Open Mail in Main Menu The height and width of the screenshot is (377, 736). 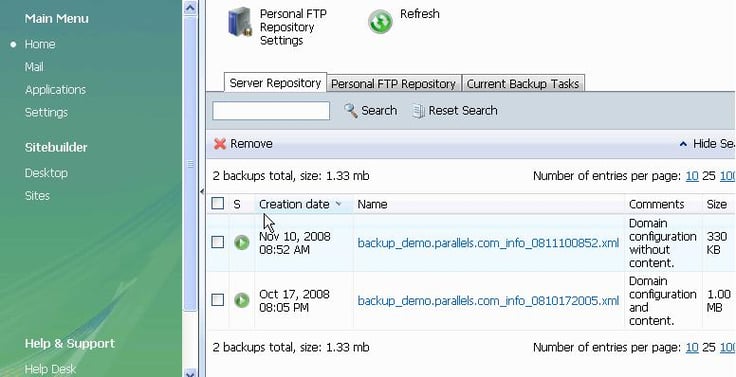[34, 67]
